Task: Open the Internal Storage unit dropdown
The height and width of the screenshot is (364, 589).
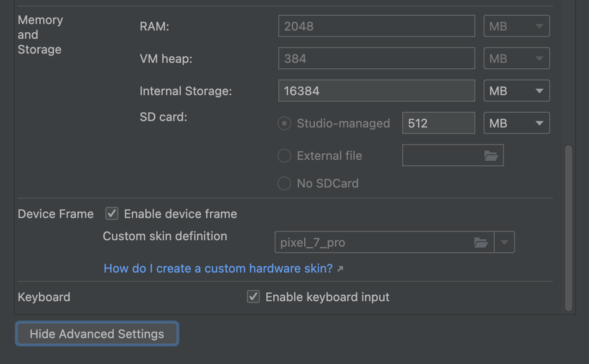Action: 516,91
